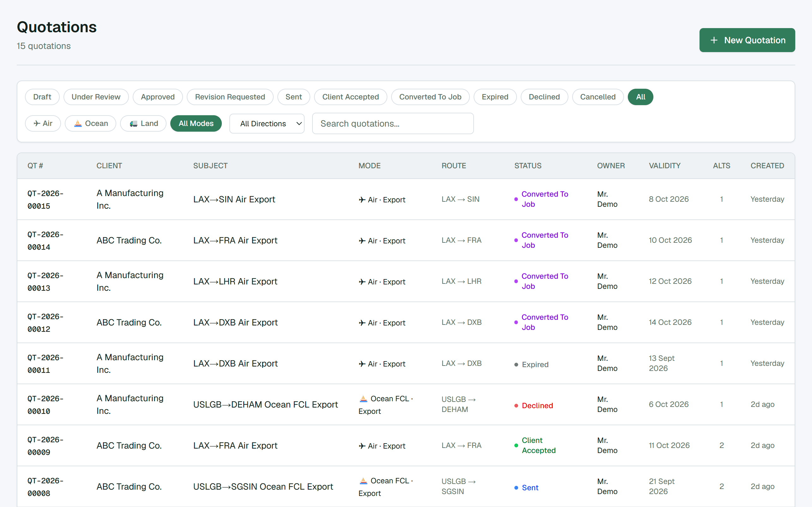Open quotation QT-2026-00014
Image resolution: width=812 pixels, height=507 pixels.
45,241
